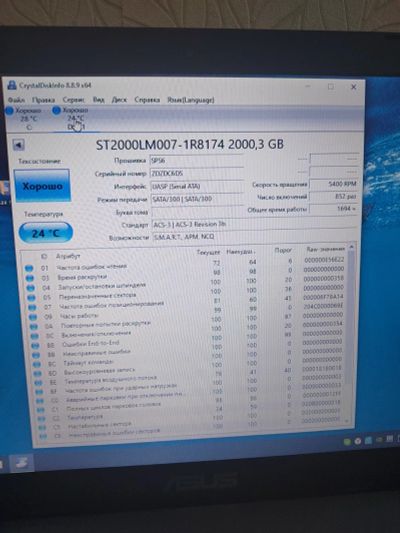Click the 24 °C temperature button
The width and height of the screenshot is (400, 533).
coord(46,233)
